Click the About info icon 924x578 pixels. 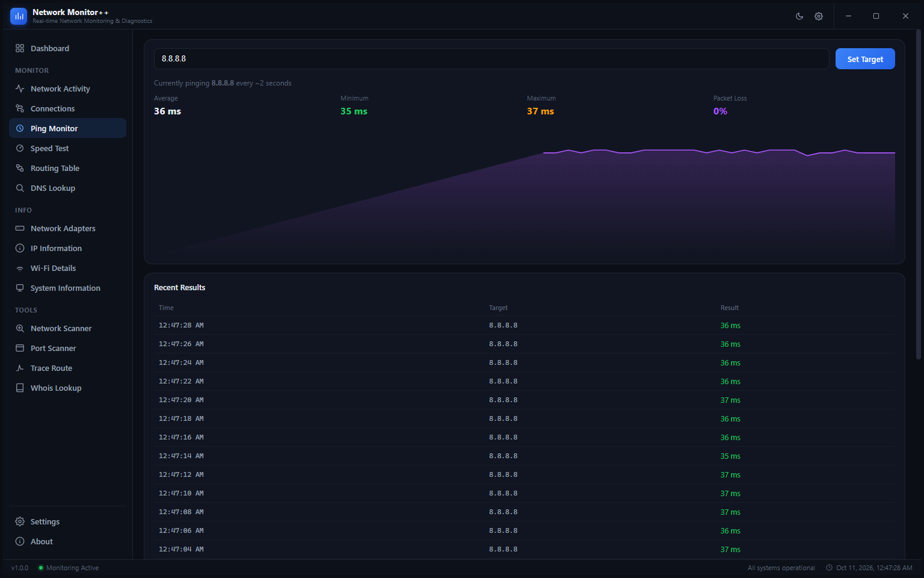coord(20,541)
